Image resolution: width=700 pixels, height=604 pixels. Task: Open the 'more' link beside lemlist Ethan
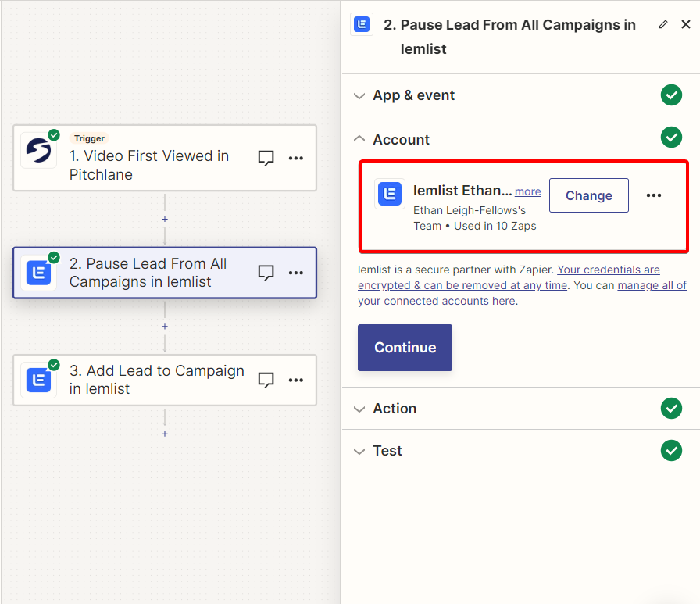coord(527,191)
